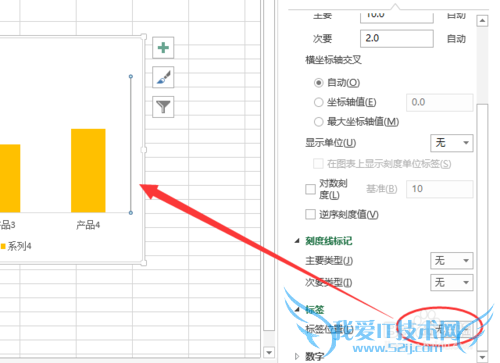Viewport: 500px width, 363px height.
Task: Click the 横坐标轴交叉 heading text
Action: [x=333, y=60]
